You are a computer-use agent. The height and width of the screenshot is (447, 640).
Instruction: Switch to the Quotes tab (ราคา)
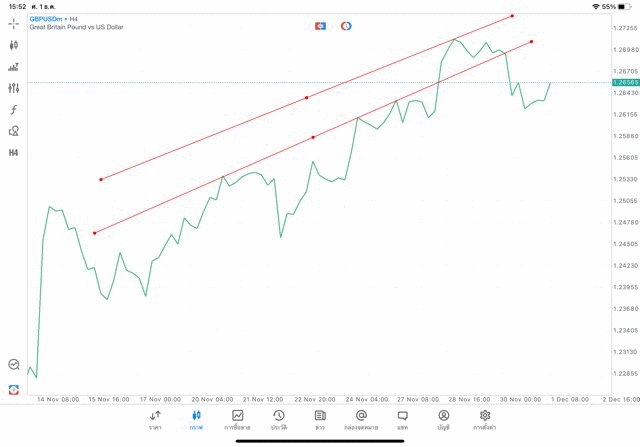155,420
